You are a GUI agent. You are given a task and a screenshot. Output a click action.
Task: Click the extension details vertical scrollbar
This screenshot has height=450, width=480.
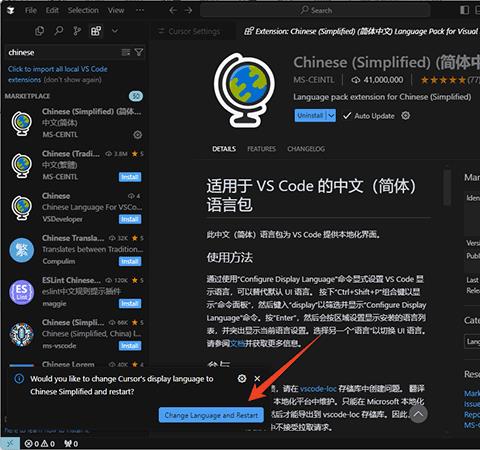pos(447,187)
